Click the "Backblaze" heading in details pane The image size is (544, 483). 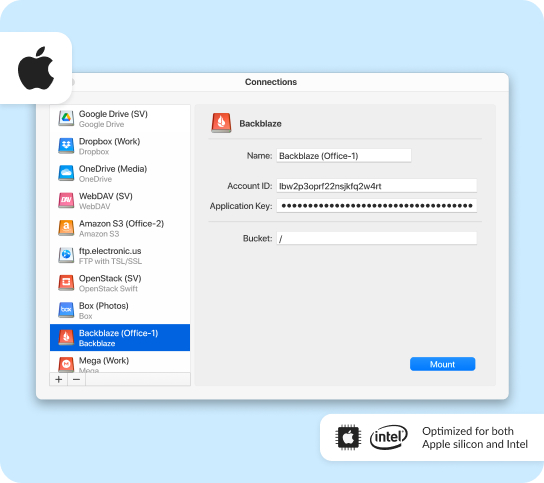tap(260, 124)
